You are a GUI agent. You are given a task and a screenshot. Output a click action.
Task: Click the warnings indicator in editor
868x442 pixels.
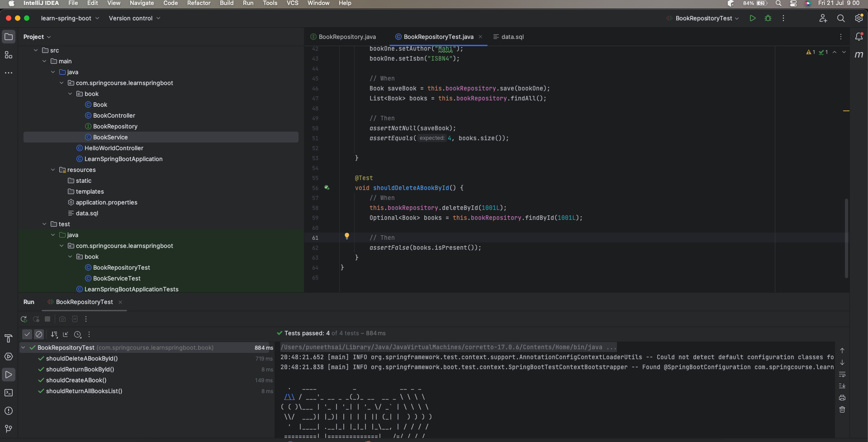(x=811, y=52)
